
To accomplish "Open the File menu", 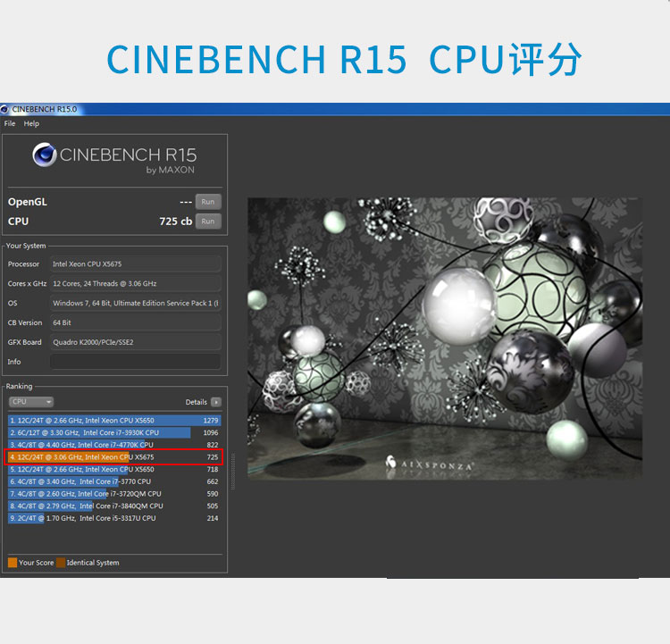I will click(x=10, y=123).
